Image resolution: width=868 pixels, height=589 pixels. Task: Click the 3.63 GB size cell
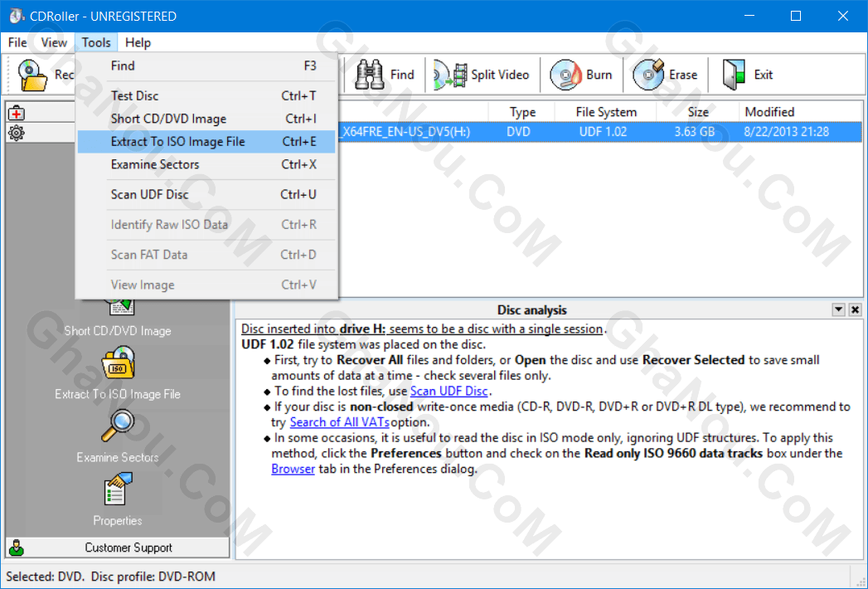[x=694, y=132]
